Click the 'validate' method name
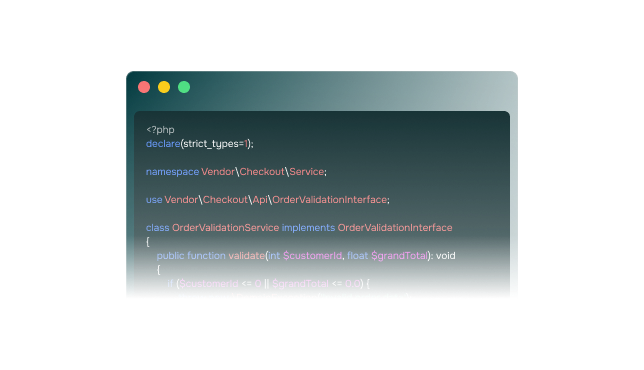The image size is (644, 370). 246,255
